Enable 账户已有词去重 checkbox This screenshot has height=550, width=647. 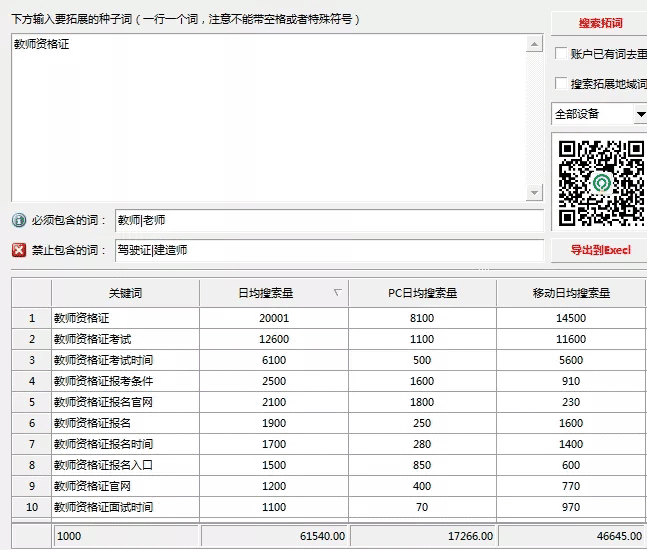pyautogui.click(x=562, y=54)
